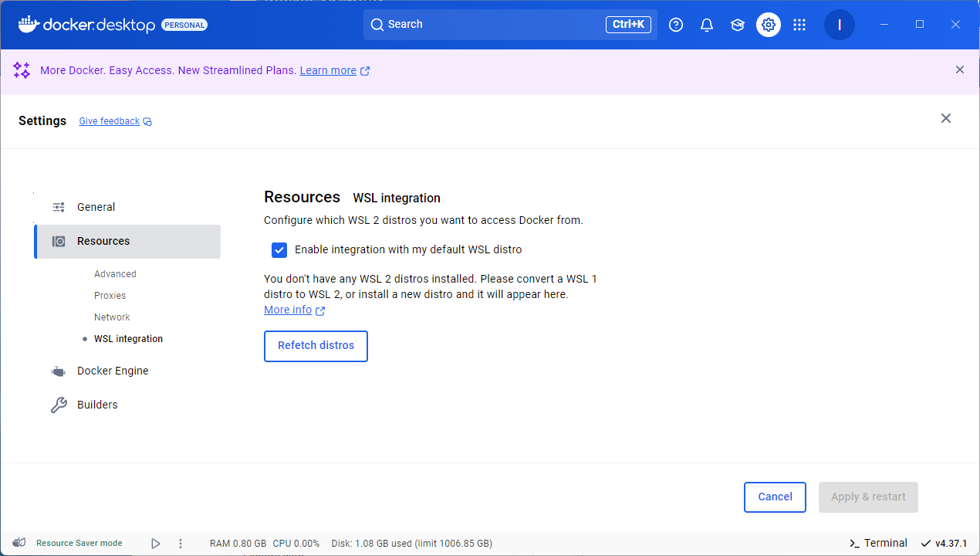Click the PERSONAL plan badge
Image resolution: width=980 pixels, height=556 pixels.
coord(184,25)
